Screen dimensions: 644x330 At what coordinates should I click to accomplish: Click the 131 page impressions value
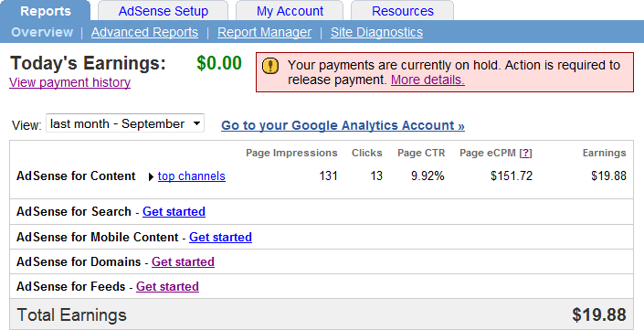coord(328,176)
